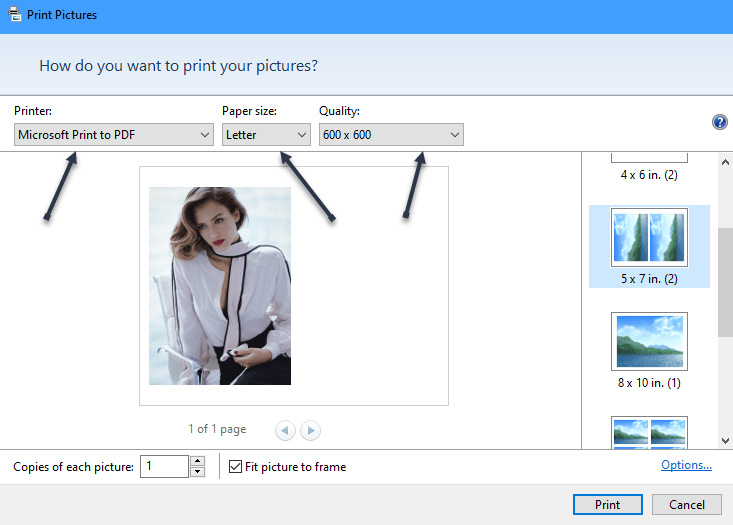Expand the Quality dropdown
The image size is (733, 525).
pos(391,134)
